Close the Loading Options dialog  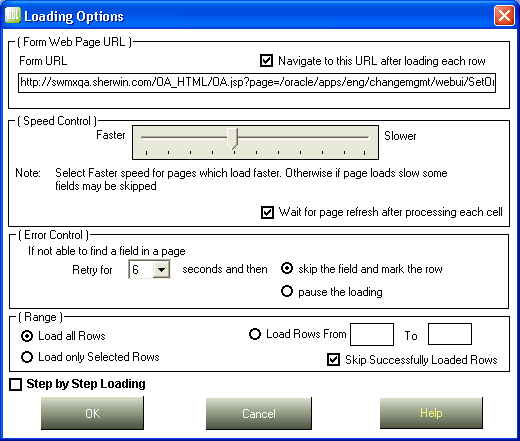click(x=504, y=16)
